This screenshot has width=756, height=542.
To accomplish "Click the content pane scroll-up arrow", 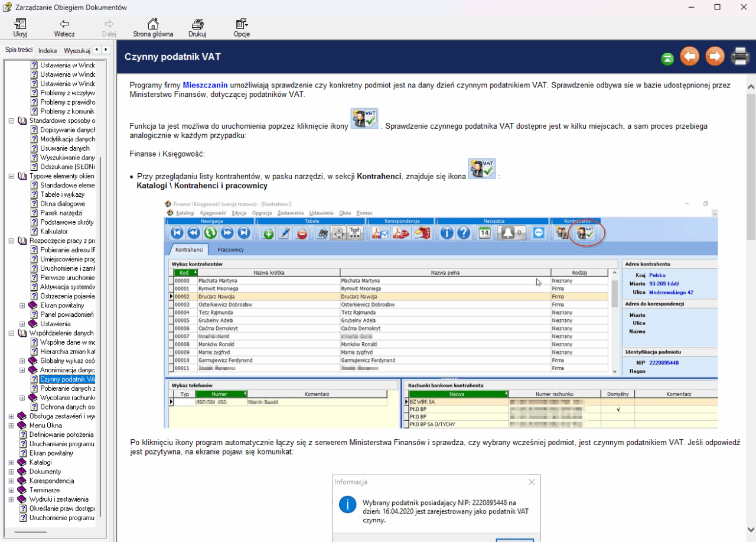I will pos(751,86).
